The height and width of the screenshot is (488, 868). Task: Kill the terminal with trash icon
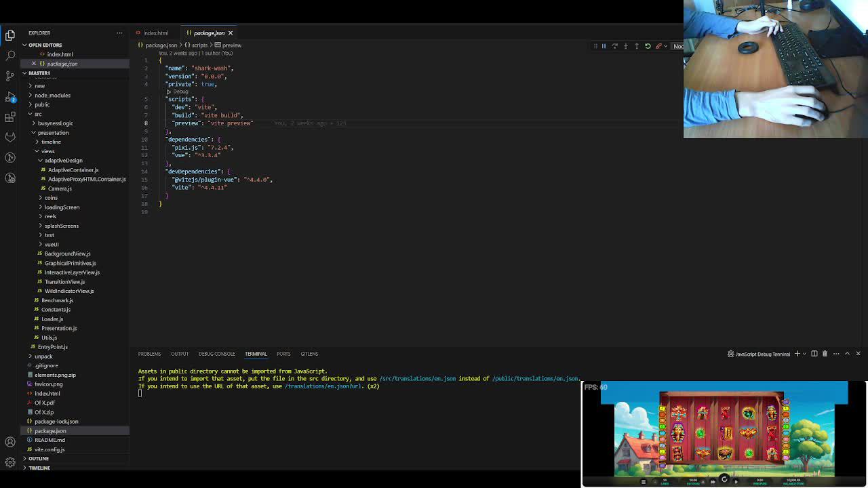click(x=825, y=354)
